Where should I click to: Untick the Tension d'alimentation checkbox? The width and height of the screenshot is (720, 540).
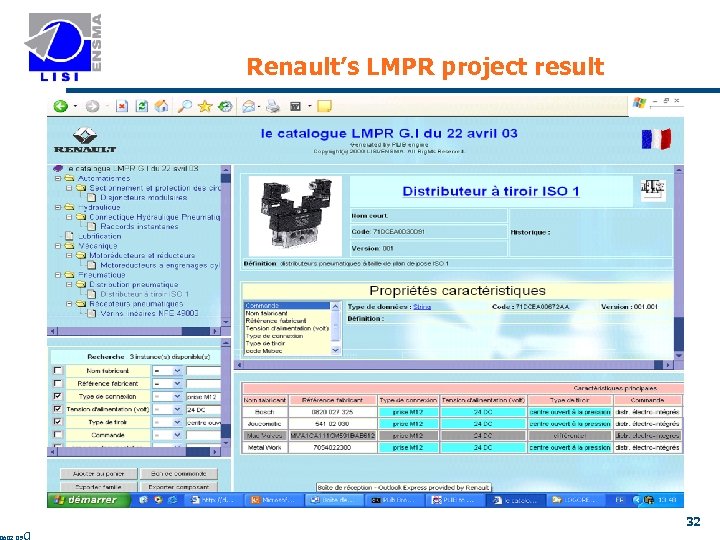tap(57, 409)
